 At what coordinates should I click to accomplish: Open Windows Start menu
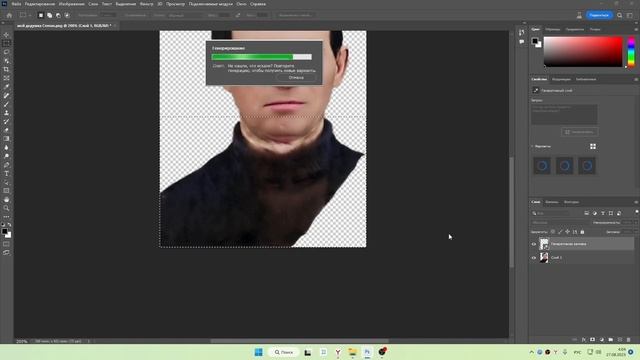(259, 352)
